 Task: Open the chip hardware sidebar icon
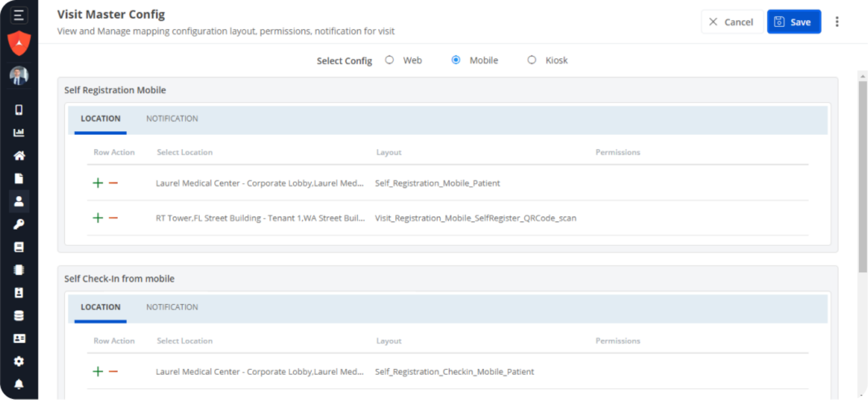click(19, 270)
